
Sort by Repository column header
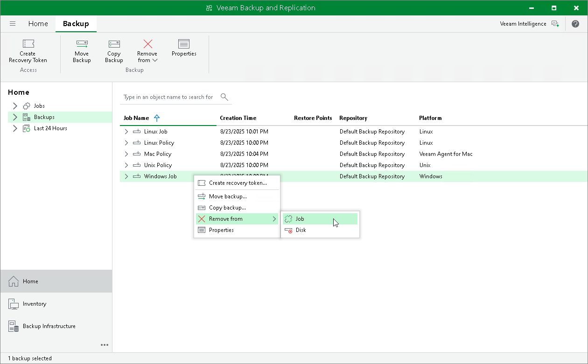[x=353, y=118]
